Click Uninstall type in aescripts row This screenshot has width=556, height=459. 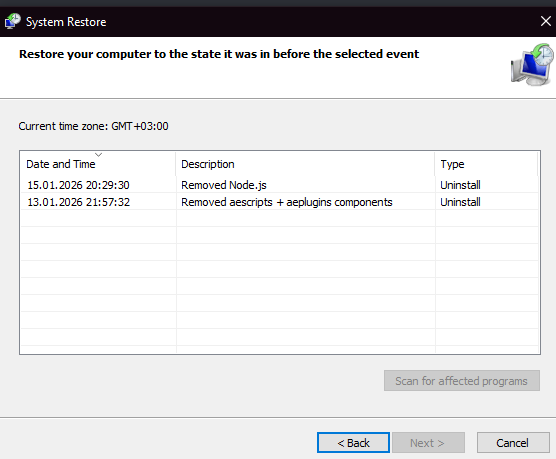point(460,202)
